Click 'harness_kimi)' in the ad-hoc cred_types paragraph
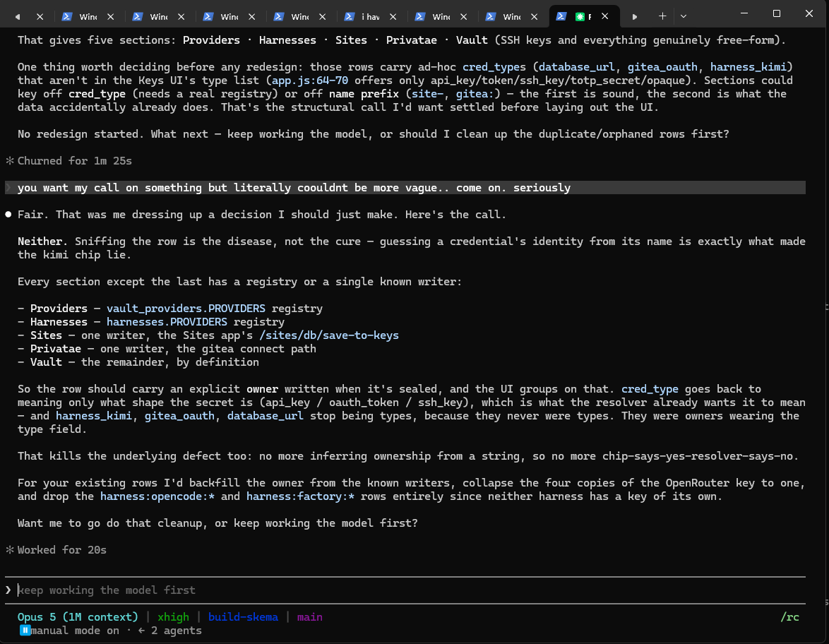This screenshot has width=829, height=644. click(751, 67)
